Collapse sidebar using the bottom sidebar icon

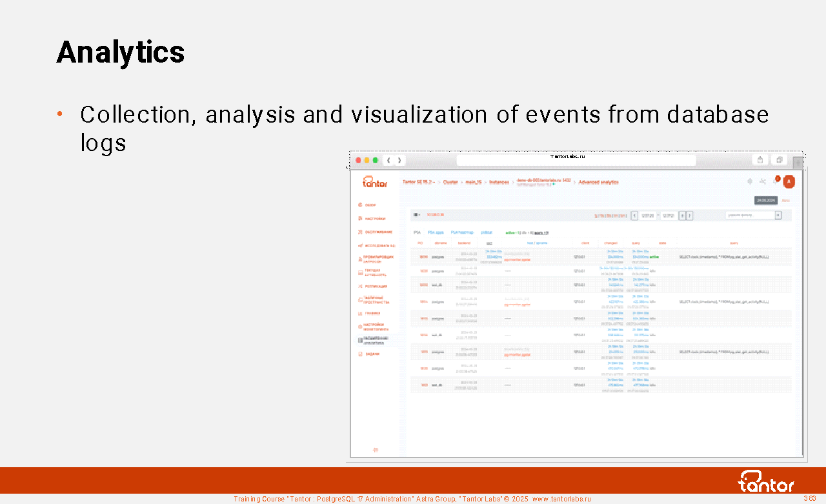click(x=376, y=450)
